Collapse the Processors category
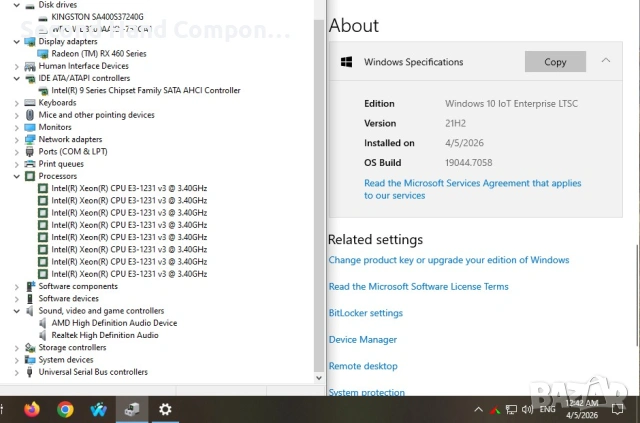 click(x=17, y=176)
